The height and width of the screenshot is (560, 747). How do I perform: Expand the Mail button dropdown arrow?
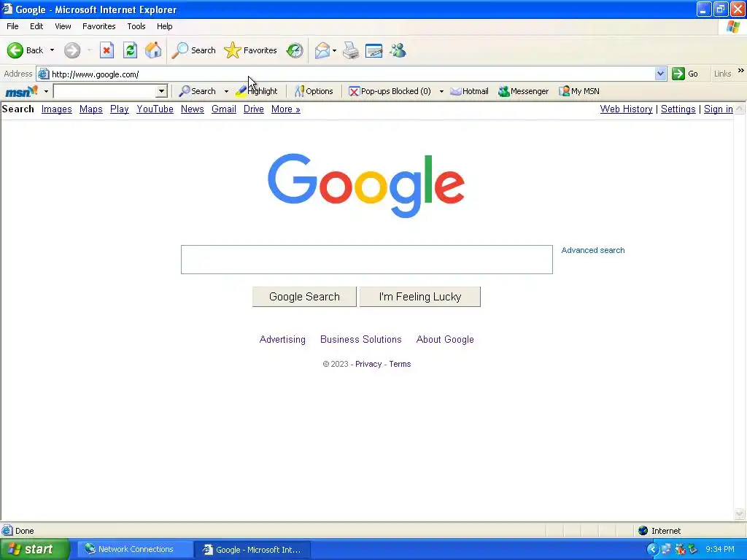(334, 50)
